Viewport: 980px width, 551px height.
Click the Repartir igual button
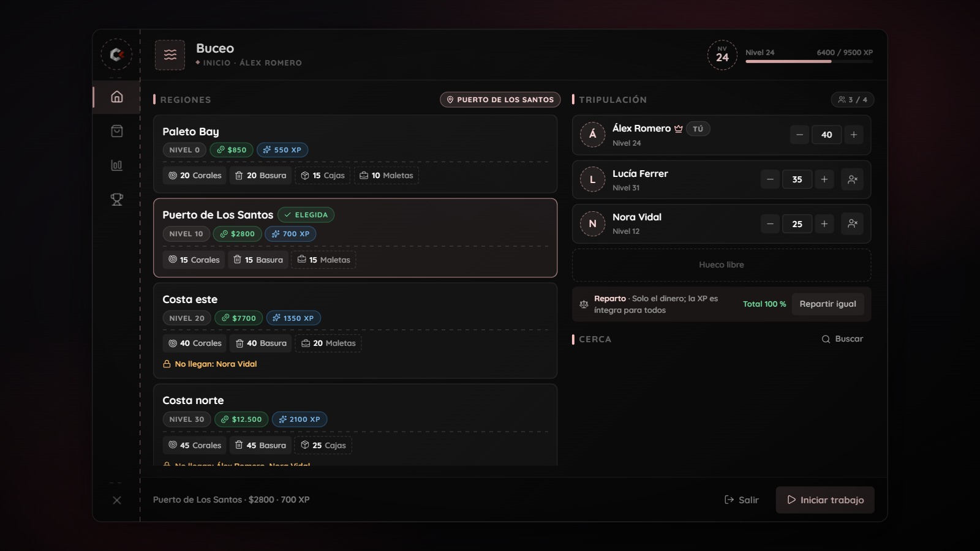pos(827,304)
